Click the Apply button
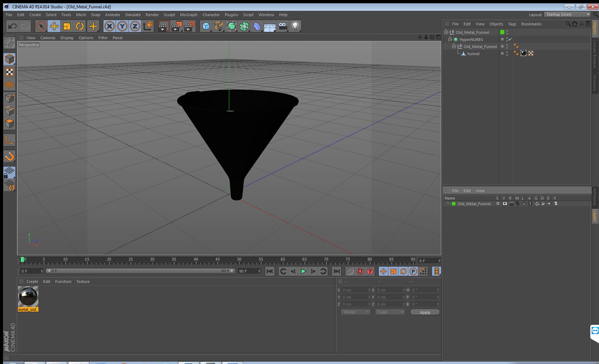The height and width of the screenshot is (364, 599). tap(425, 312)
